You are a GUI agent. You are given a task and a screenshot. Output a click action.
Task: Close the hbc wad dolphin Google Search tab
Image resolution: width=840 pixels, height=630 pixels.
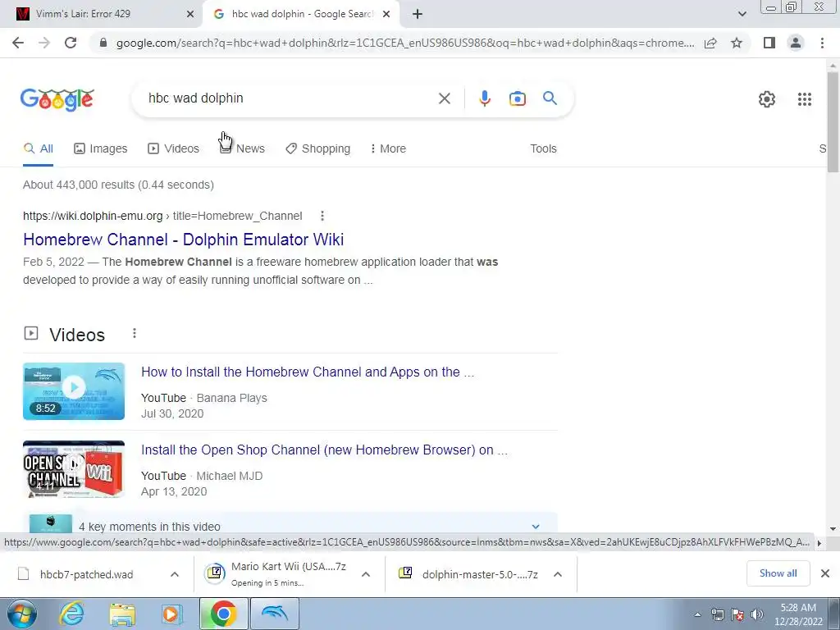click(x=386, y=15)
